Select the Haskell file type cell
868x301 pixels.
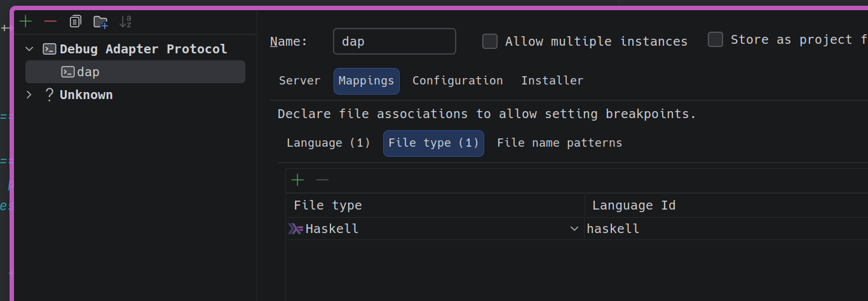pos(435,229)
